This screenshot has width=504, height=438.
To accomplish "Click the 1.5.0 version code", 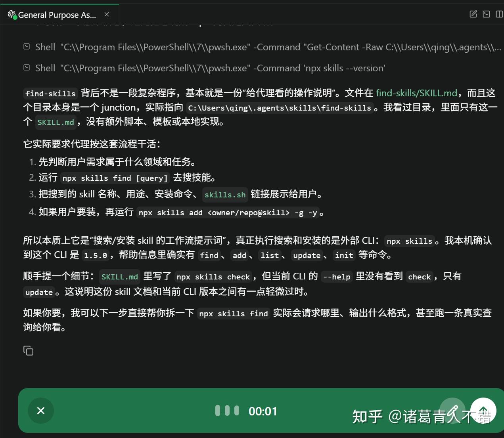I will 96,255.
